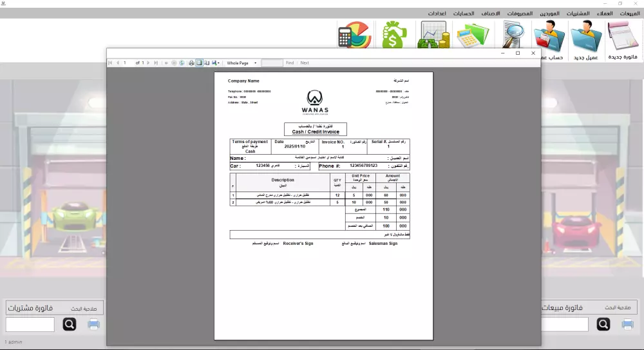Click the 'Terms of payment' cell
This screenshot has height=350, width=644.
(250, 146)
